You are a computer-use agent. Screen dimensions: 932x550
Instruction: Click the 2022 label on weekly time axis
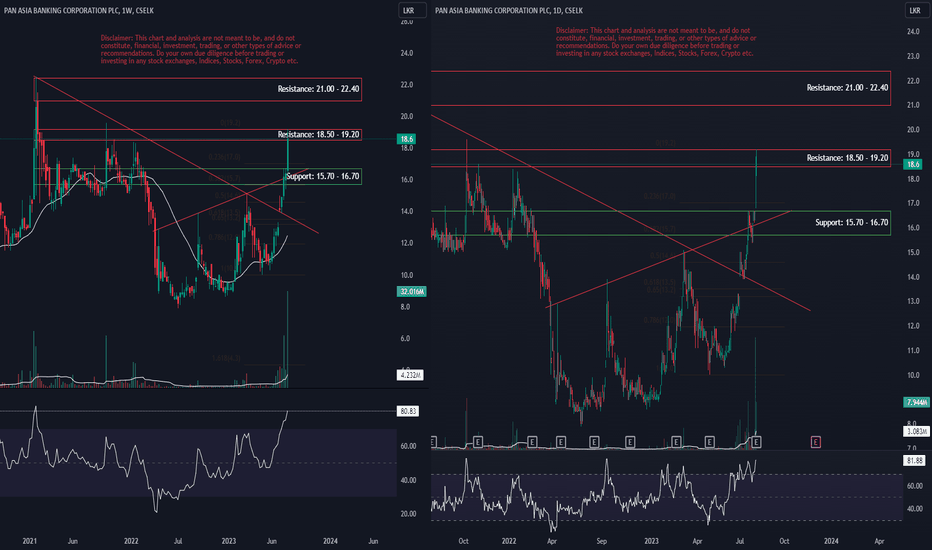click(x=131, y=541)
